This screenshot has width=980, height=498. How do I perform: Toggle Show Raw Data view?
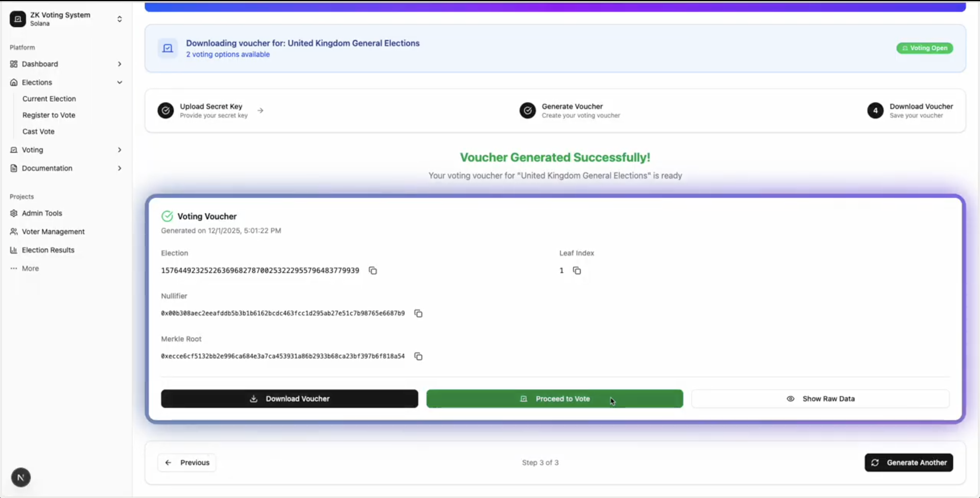820,399
